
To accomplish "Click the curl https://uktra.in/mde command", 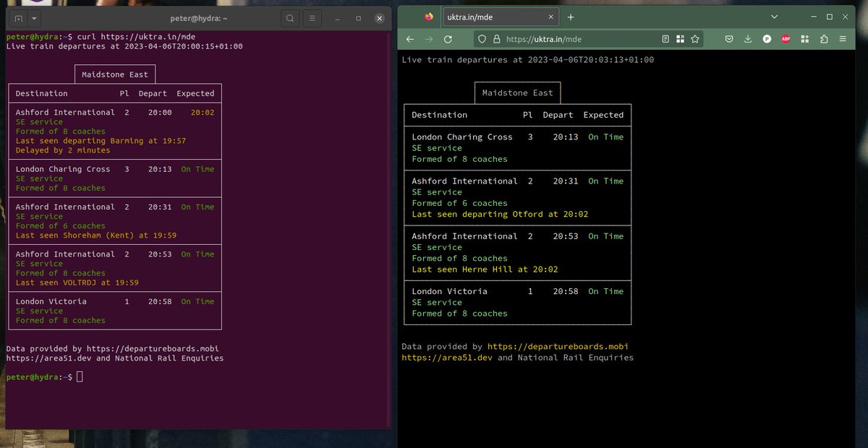I will [x=137, y=36].
